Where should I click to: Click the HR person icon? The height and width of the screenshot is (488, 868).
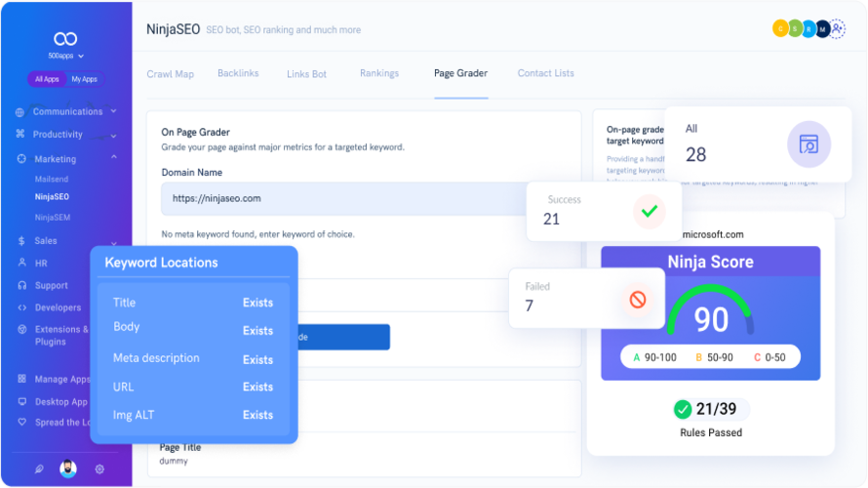tap(22, 263)
